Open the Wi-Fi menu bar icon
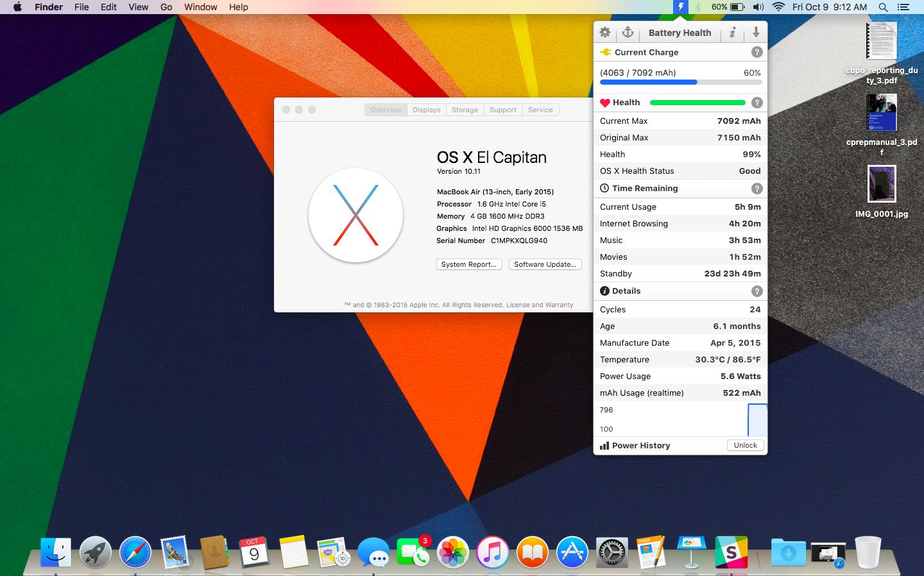924x576 pixels. 778,7
